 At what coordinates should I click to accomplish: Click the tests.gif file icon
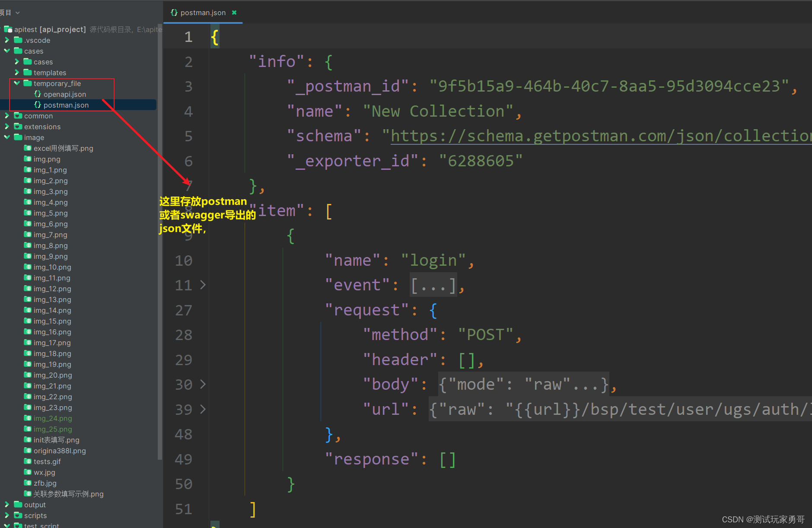pos(28,461)
